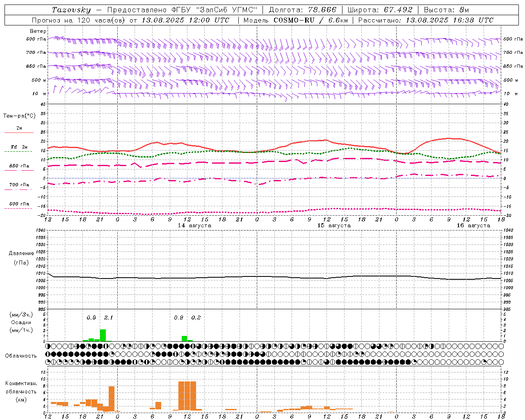Viewport: 525px width, 420px height.
Task: Click the "Ветер" wind panel label
Action: 38,31
